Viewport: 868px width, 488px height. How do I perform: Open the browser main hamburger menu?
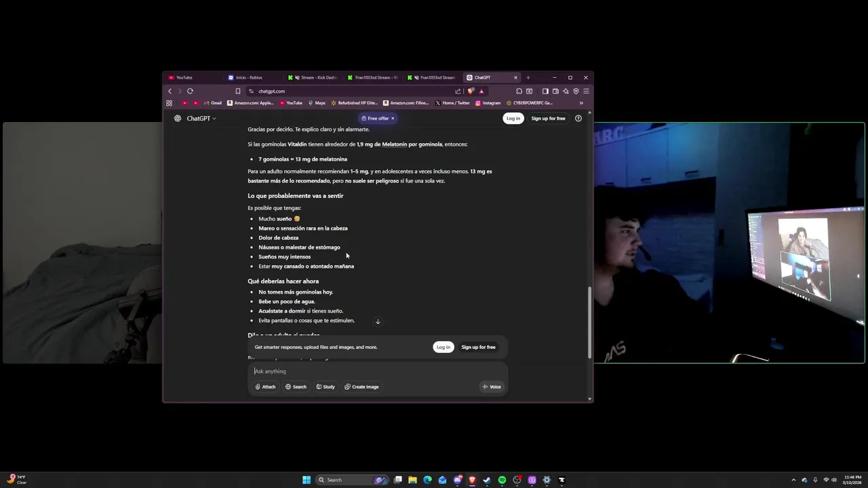[586, 91]
